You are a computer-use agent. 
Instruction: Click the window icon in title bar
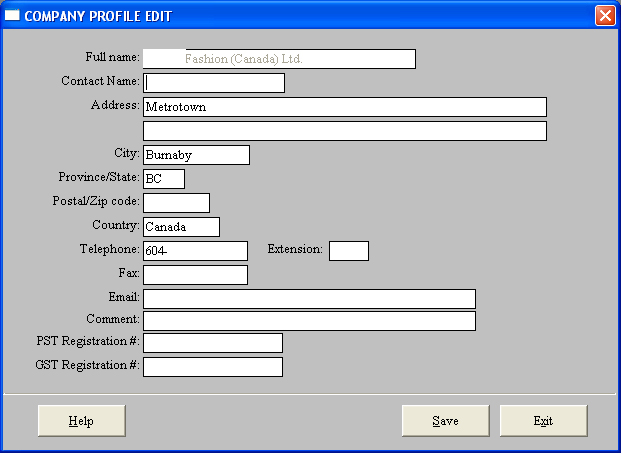click(12, 16)
